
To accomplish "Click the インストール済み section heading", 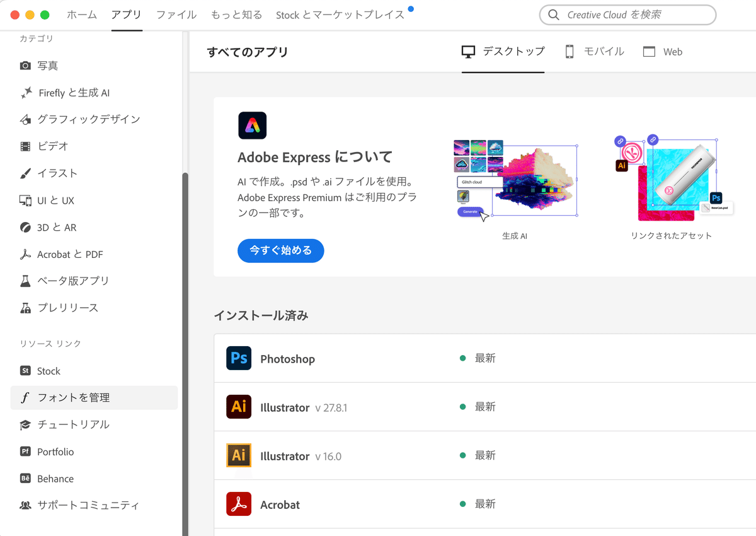I will tap(261, 315).
